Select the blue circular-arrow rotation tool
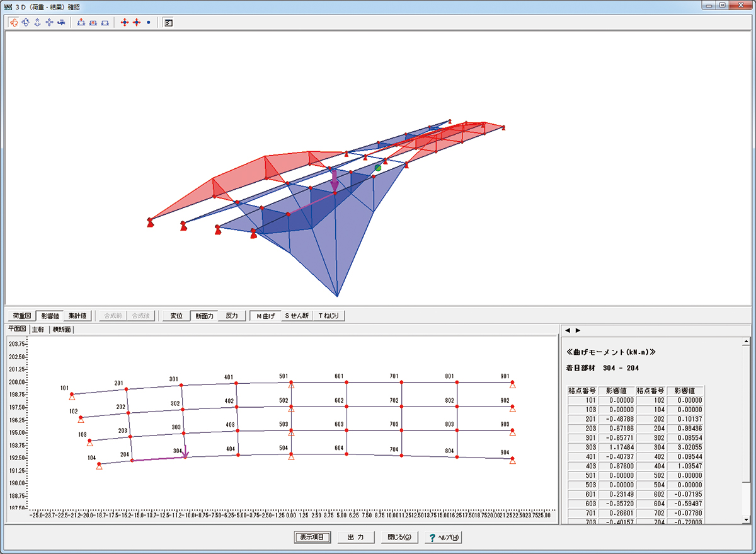 pos(26,22)
